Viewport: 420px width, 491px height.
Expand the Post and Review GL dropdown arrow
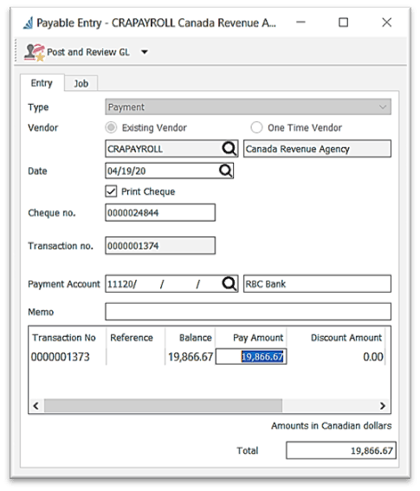(x=144, y=52)
